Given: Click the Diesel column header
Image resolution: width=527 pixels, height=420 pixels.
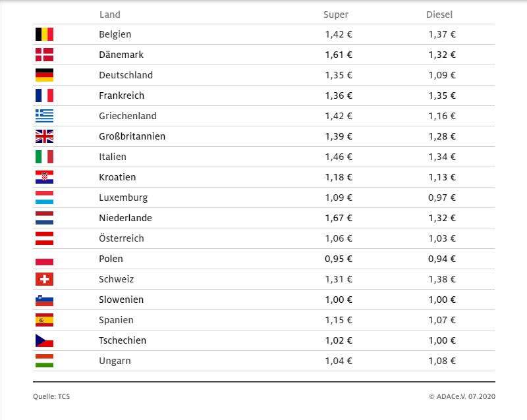Looking at the screenshot, I should 439,14.
